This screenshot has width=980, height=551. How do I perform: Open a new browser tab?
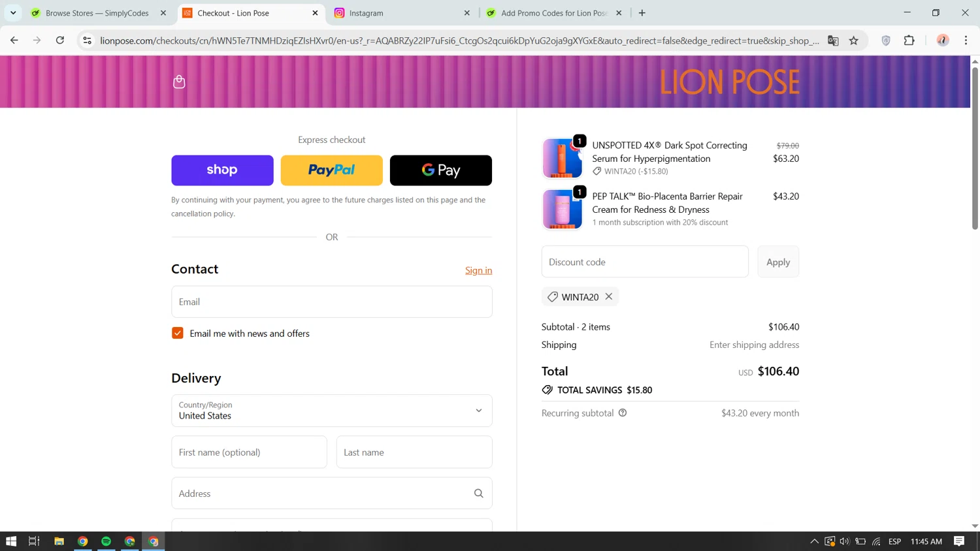coord(642,13)
